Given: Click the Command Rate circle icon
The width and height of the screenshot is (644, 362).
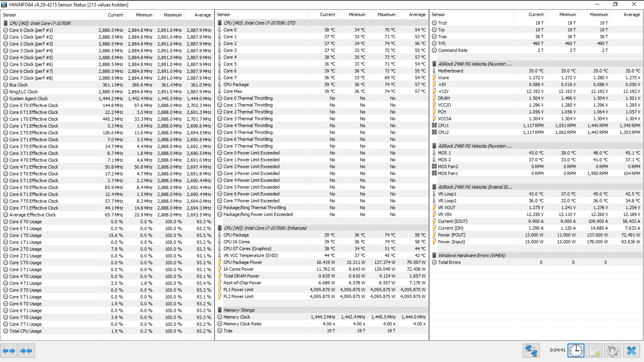Looking at the screenshot, I should coord(434,50).
